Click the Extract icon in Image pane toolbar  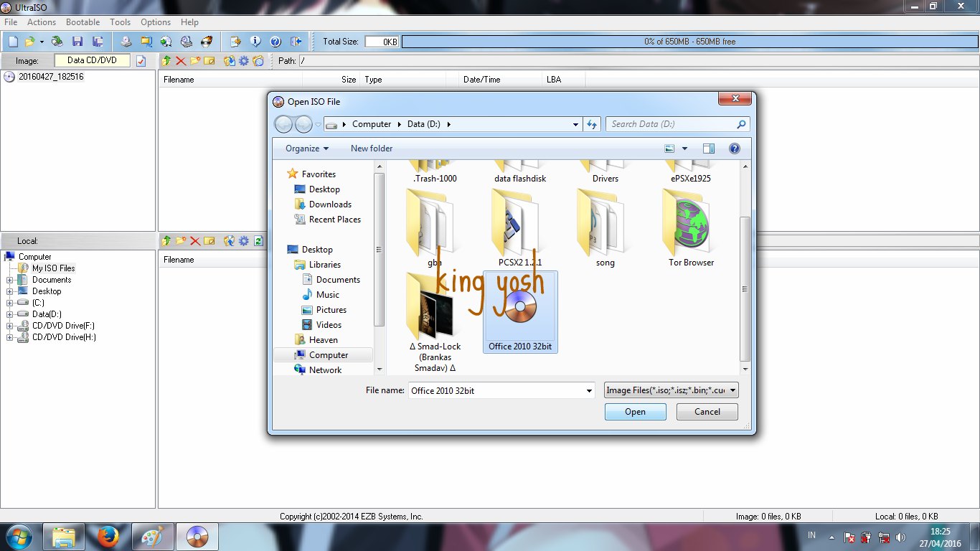(x=230, y=61)
